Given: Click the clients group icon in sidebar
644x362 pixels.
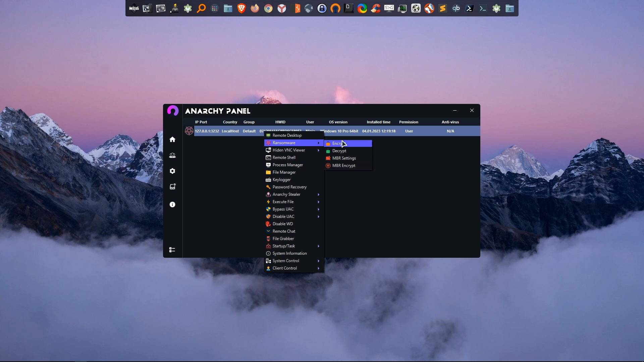Looking at the screenshot, I should [172, 155].
